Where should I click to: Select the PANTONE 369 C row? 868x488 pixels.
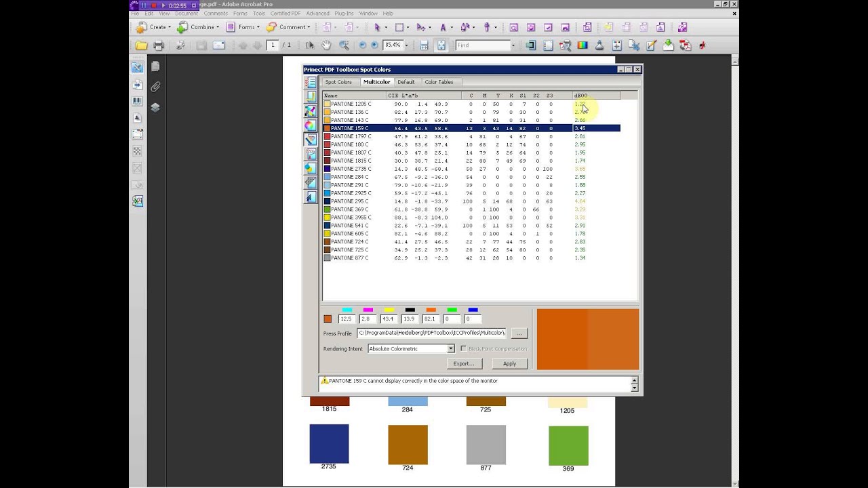coord(471,209)
